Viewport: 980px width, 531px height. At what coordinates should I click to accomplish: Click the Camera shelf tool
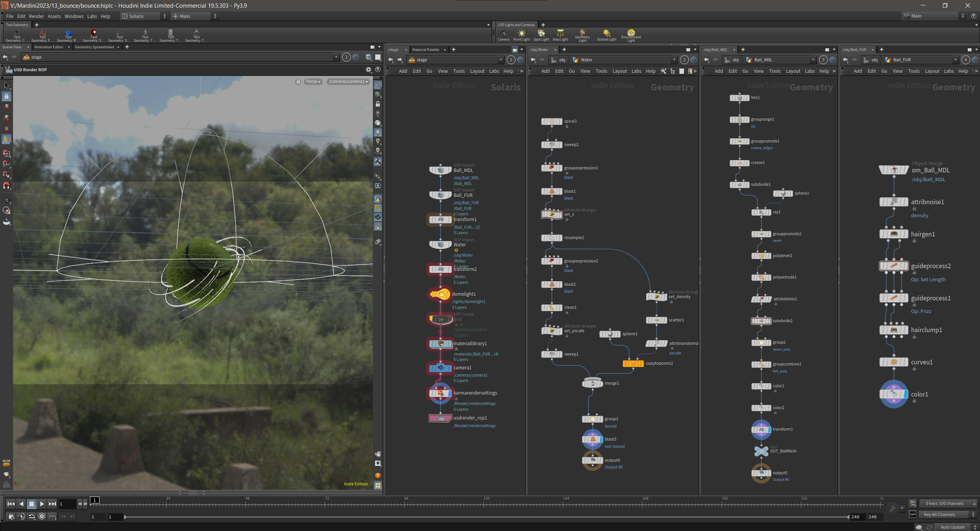pos(503,35)
